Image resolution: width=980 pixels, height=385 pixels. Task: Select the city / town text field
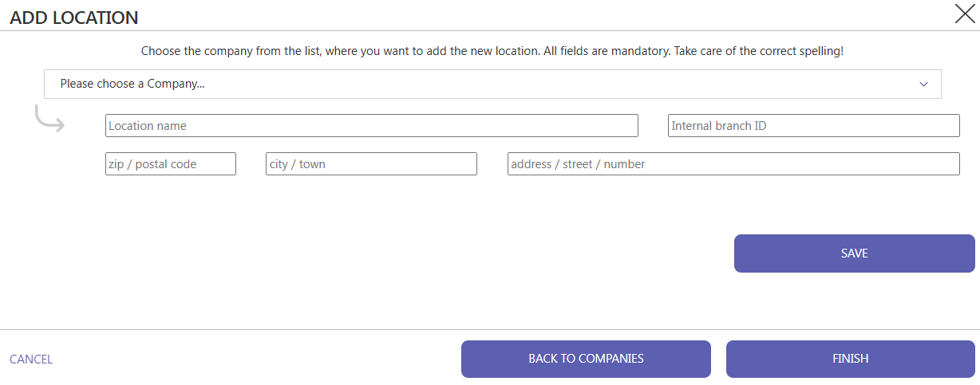click(371, 164)
